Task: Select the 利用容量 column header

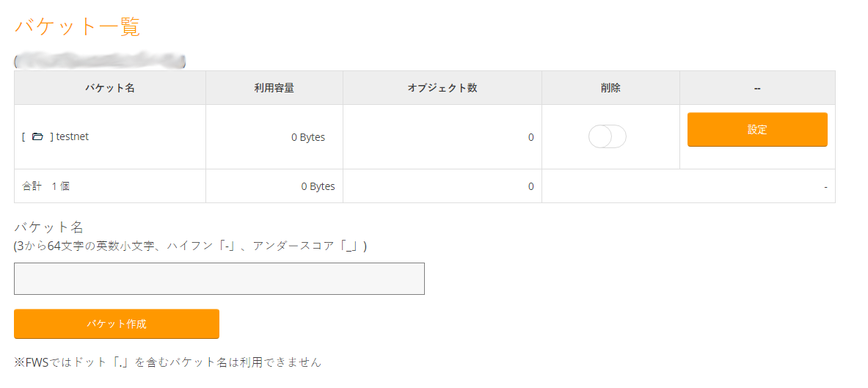Action: [x=274, y=88]
